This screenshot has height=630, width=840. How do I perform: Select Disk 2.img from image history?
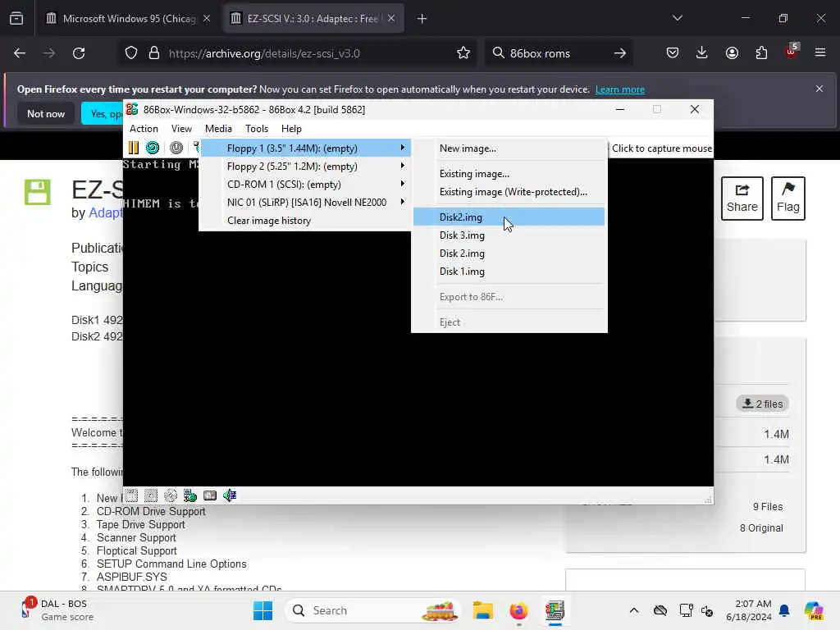[509, 253]
